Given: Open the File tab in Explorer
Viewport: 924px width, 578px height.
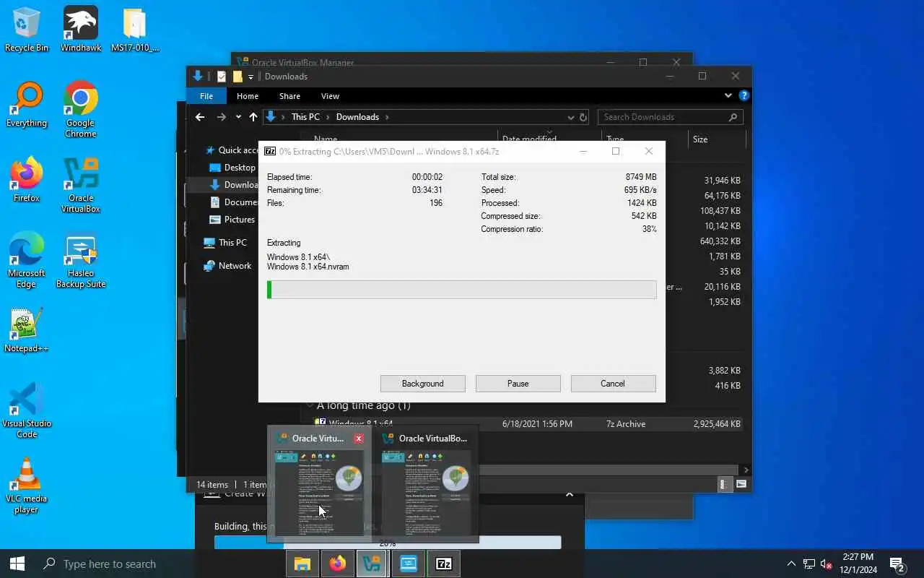Looking at the screenshot, I should (x=206, y=96).
